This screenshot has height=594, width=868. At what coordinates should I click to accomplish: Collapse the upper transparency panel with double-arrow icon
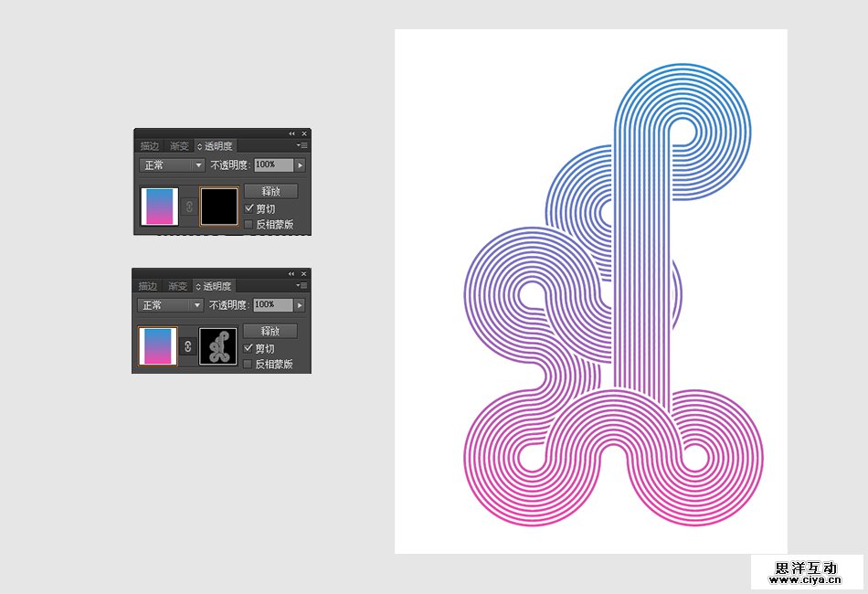pos(291,134)
